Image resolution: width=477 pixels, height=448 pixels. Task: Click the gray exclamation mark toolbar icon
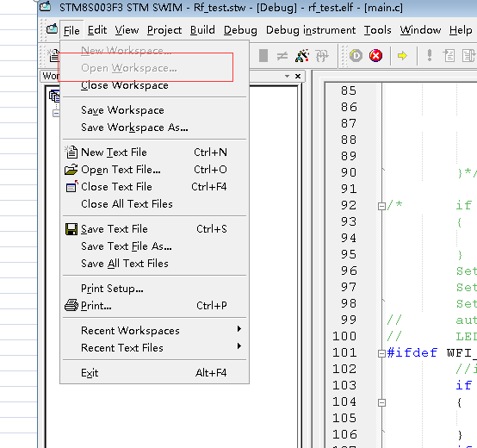[x=430, y=55]
